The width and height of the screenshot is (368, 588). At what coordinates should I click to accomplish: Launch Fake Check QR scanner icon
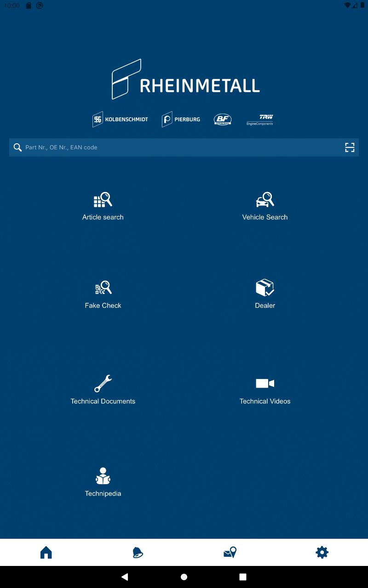coord(103,288)
